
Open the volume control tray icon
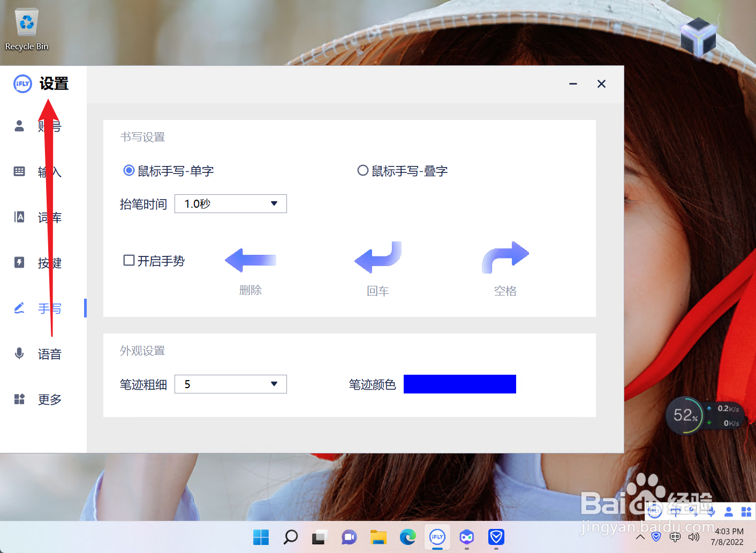(x=694, y=536)
